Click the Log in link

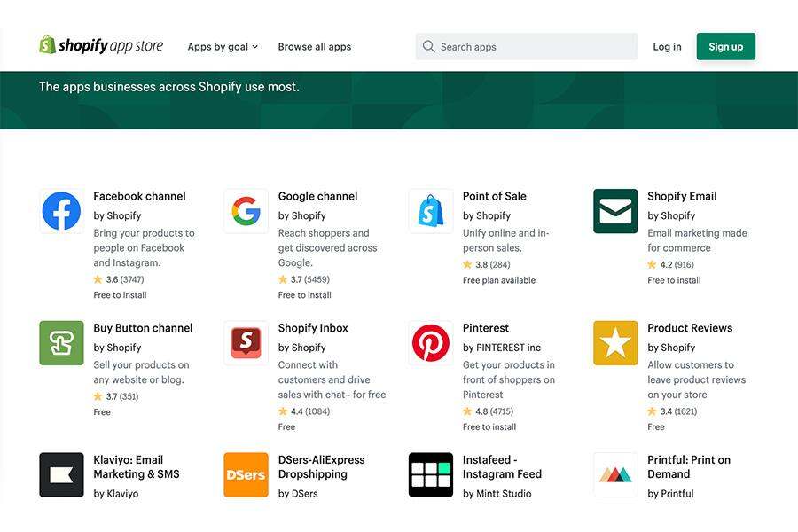[x=667, y=46]
